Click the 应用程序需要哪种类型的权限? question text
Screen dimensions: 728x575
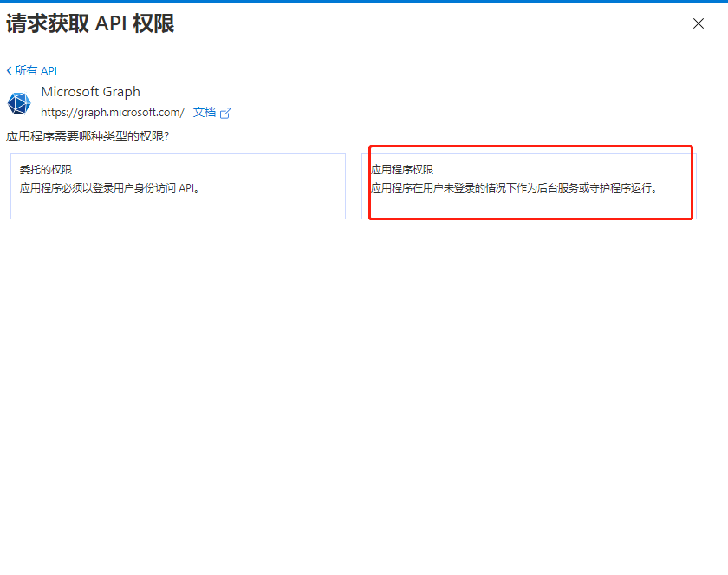(88, 136)
